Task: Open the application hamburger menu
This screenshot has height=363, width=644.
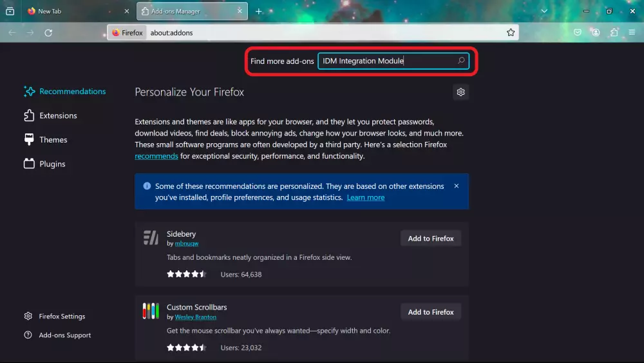Action: (x=632, y=32)
